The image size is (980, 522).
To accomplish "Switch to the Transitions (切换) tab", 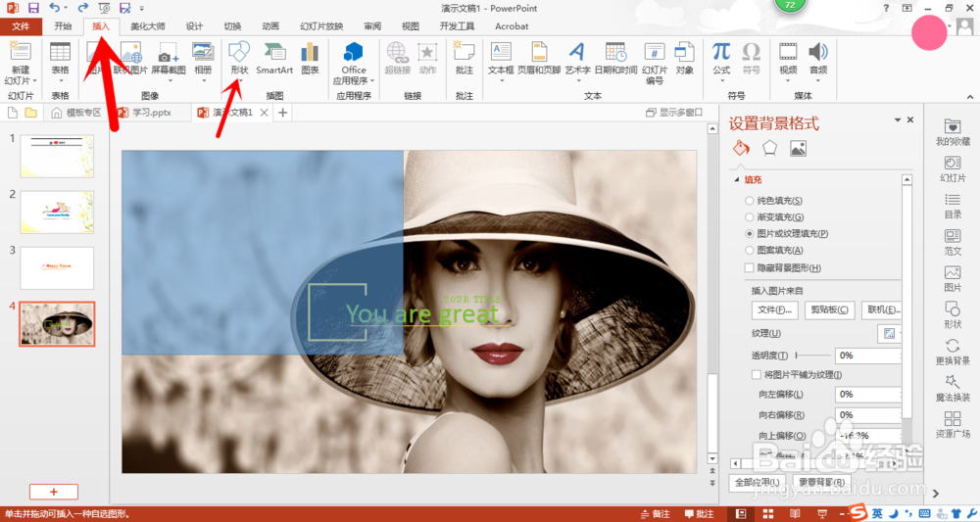I will pyautogui.click(x=232, y=26).
